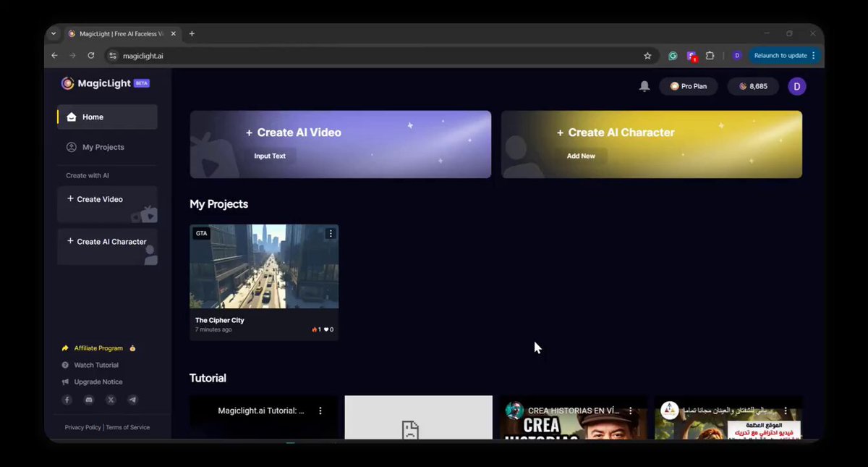
Task: Click the site info icon in address bar
Action: (112, 56)
